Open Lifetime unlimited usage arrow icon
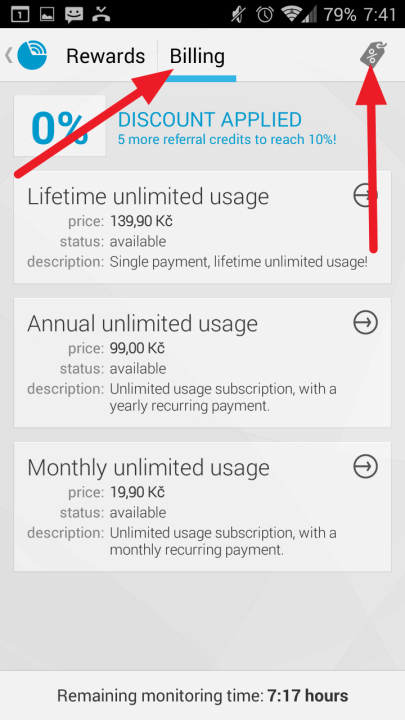Screen dimensions: 405x720 tap(366, 195)
